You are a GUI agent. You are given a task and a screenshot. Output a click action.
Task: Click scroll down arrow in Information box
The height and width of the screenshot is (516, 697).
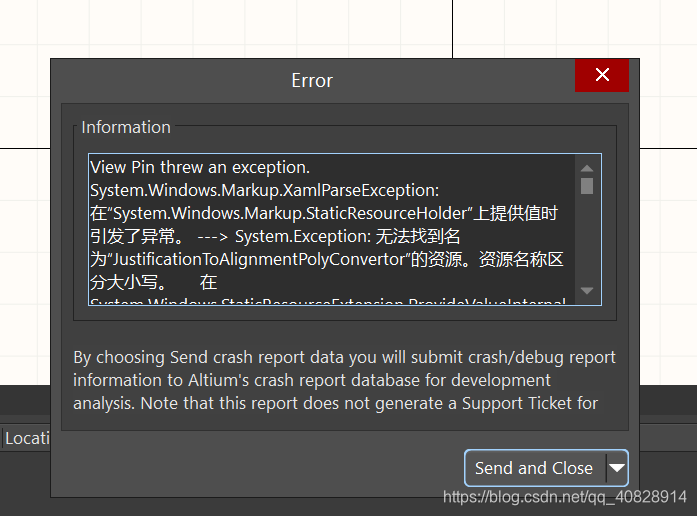(587, 291)
